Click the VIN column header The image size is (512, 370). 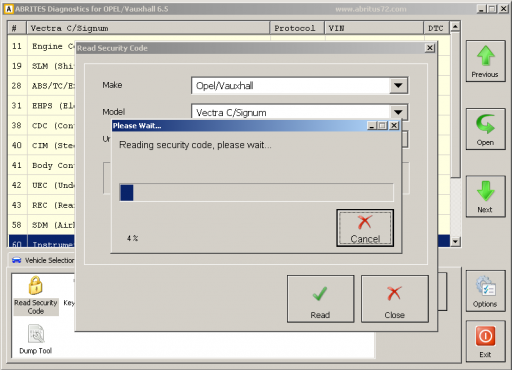[x=374, y=28]
